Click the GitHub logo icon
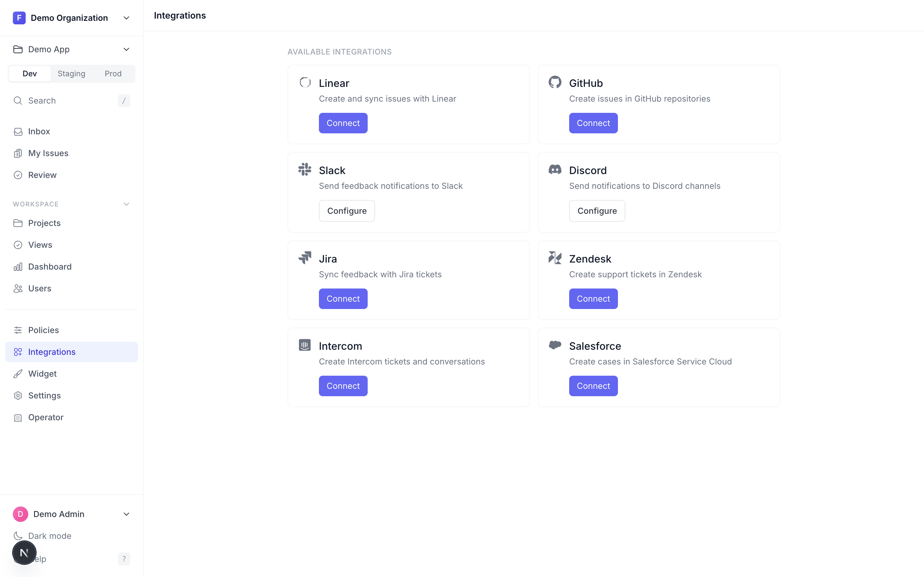 click(x=555, y=82)
